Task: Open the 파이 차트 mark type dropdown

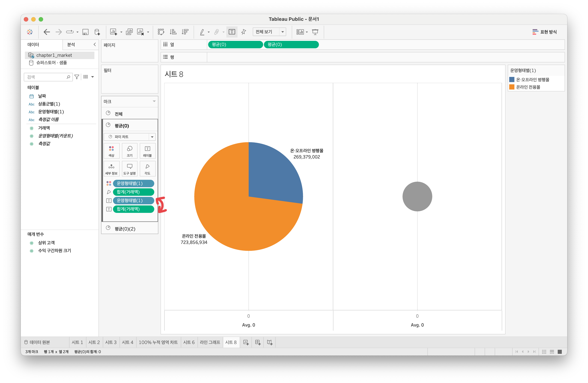Action: tap(130, 137)
